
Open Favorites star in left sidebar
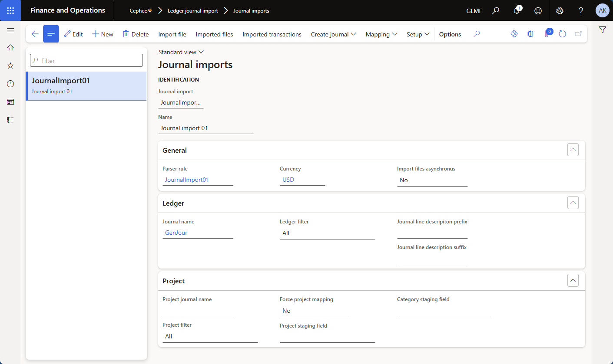(10, 66)
